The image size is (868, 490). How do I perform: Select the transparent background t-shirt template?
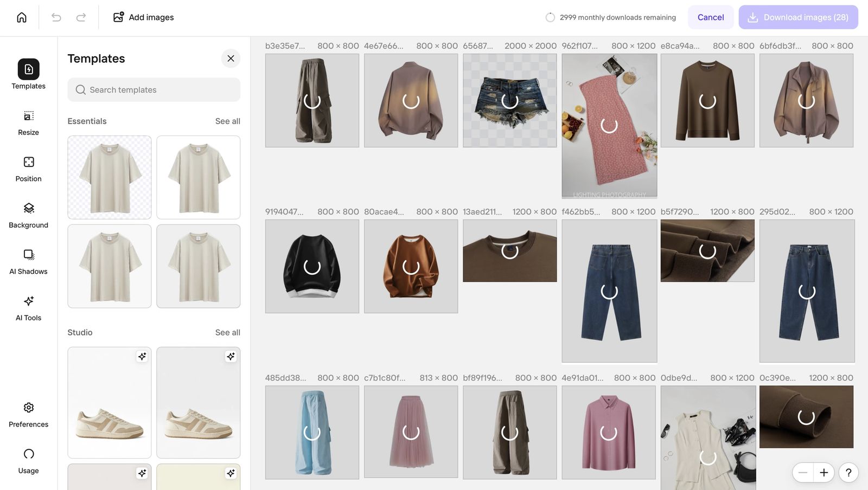click(110, 177)
